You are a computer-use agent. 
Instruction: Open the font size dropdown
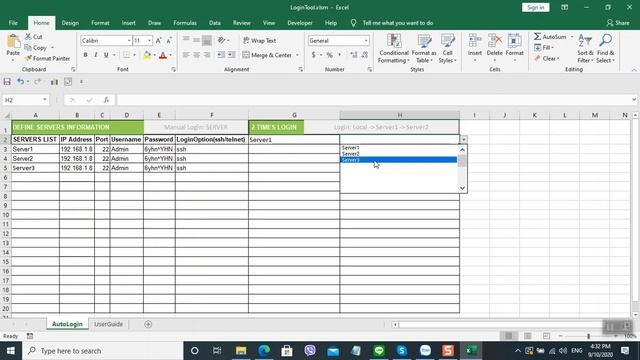(149, 40)
